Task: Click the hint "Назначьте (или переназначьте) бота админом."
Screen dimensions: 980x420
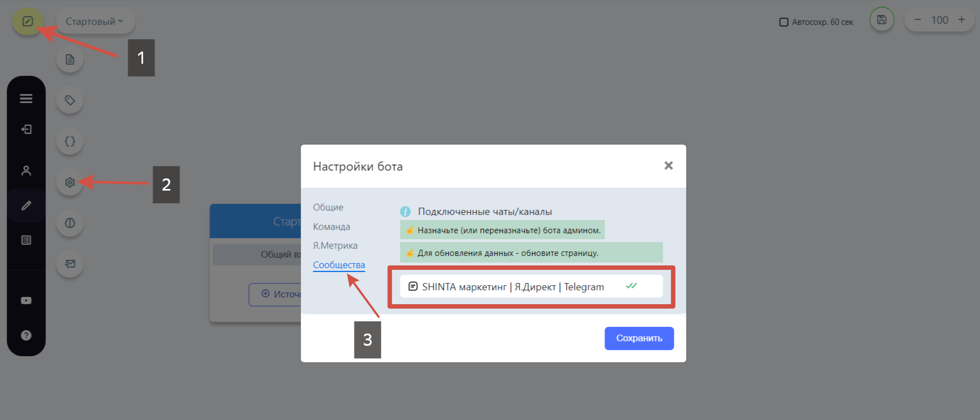Action: tap(502, 230)
